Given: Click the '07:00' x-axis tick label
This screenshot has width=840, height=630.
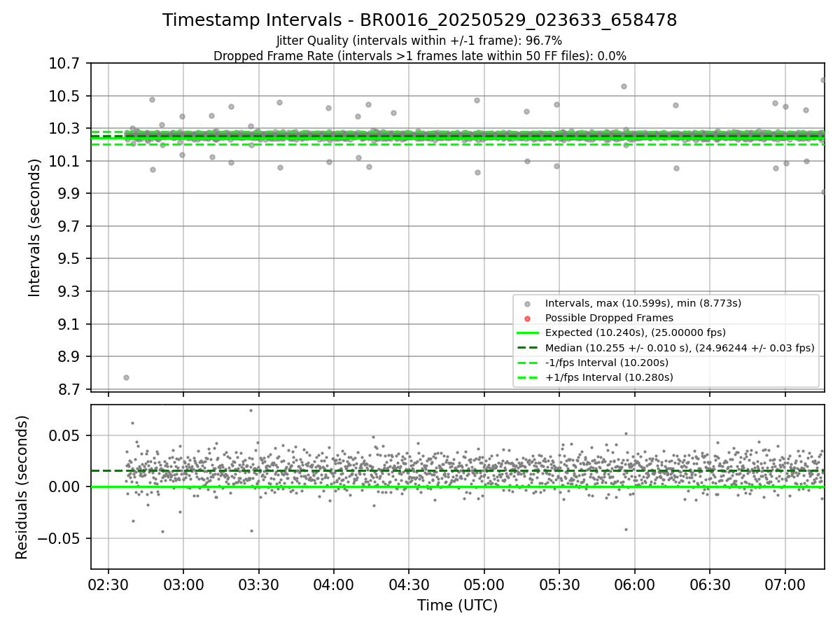Looking at the screenshot, I should point(785,584).
